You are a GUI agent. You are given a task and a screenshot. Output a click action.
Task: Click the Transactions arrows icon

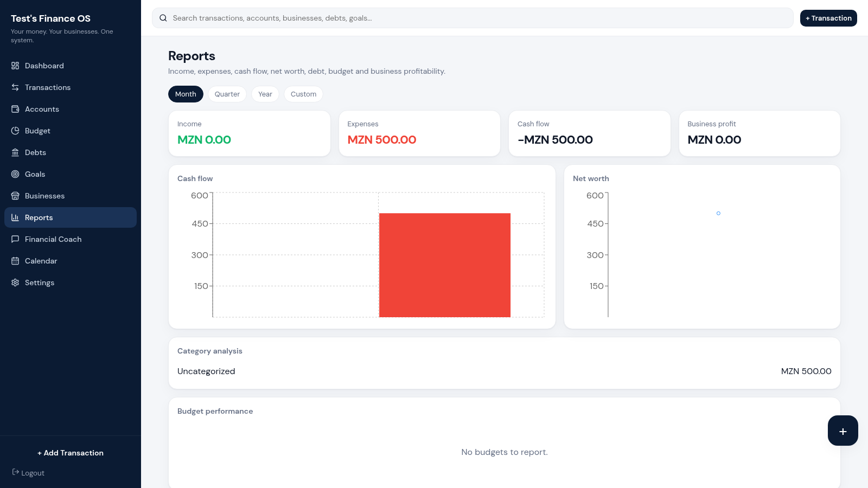point(15,87)
